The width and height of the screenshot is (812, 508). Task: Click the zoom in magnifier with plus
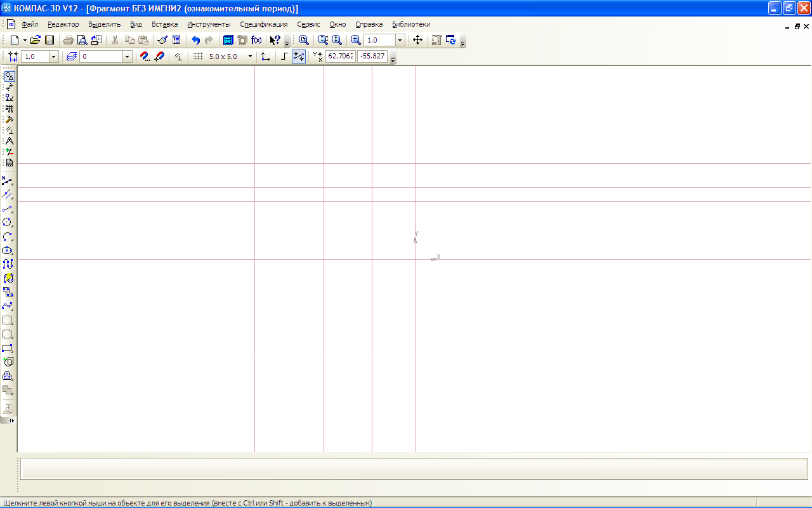pos(356,40)
